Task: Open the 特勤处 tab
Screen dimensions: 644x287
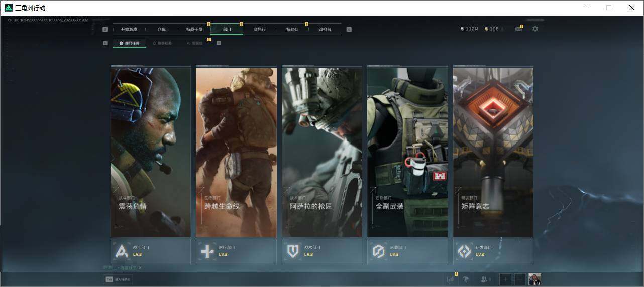Action: (x=292, y=29)
